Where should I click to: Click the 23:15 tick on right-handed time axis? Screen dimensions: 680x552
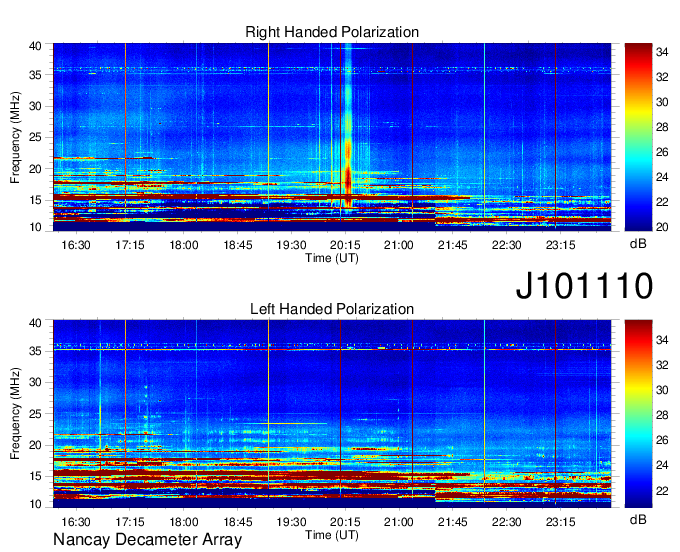pyautogui.click(x=560, y=245)
